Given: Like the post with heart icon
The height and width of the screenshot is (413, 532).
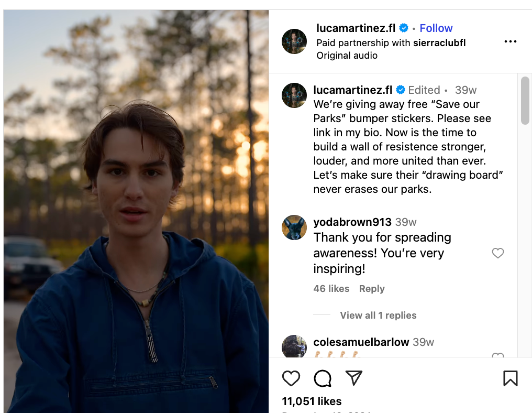Looking at the screenshot, I should click(x=291, y=378).
